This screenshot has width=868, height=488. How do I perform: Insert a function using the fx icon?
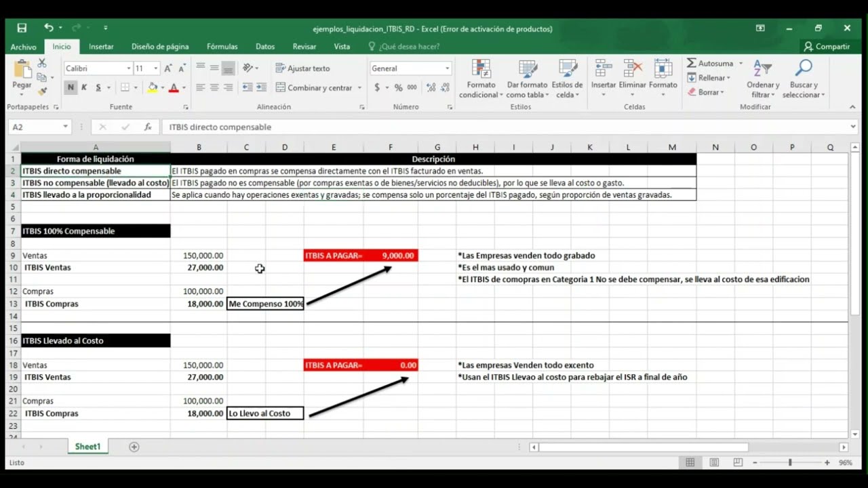tap(148, 127)
